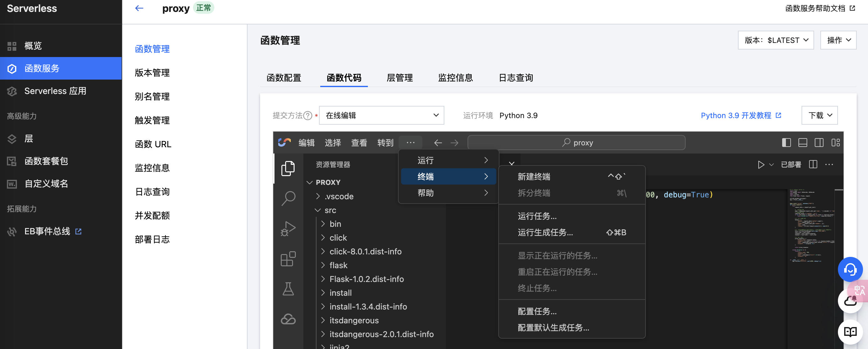Select 新建终端 from the terminal submenu
The height and width of the screenshot is (349, 868).
pos(534,176)
